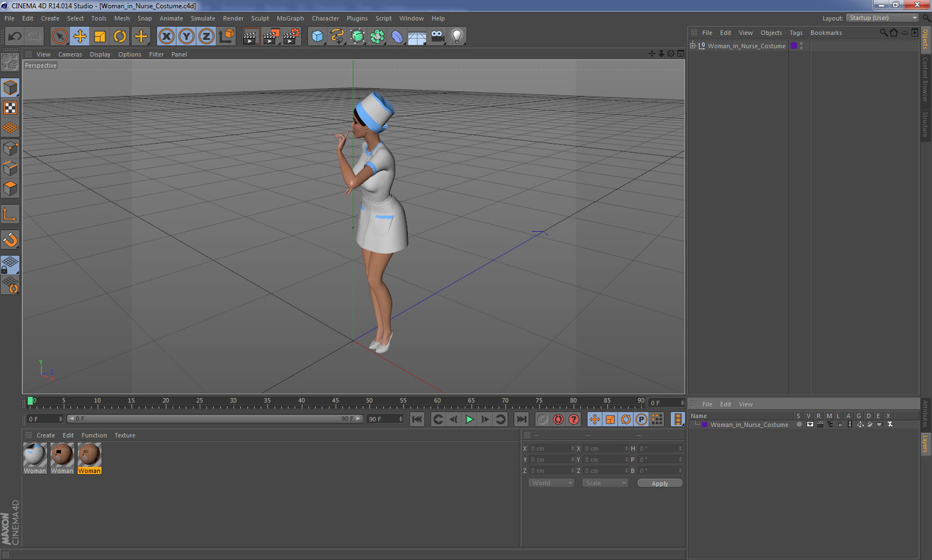Select the coordinate system cube icon

click(x=226, y=37)
